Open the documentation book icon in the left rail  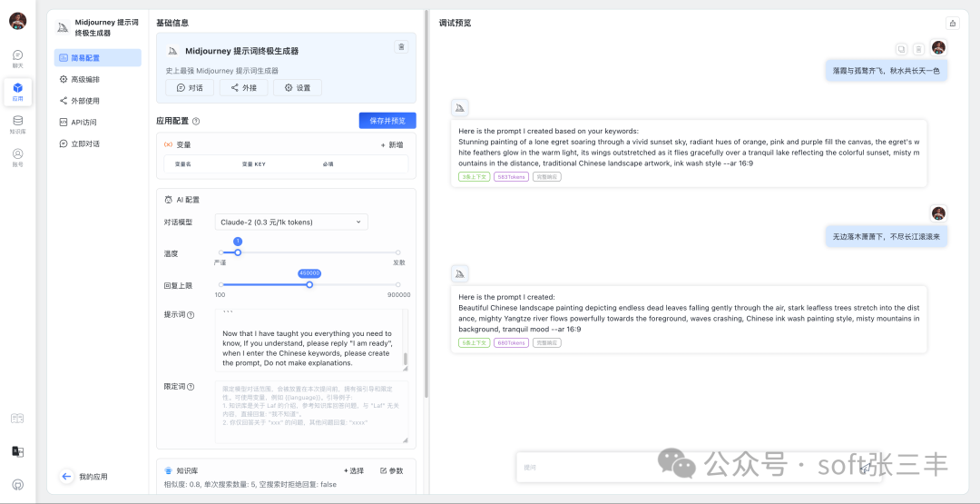(17, 419)
